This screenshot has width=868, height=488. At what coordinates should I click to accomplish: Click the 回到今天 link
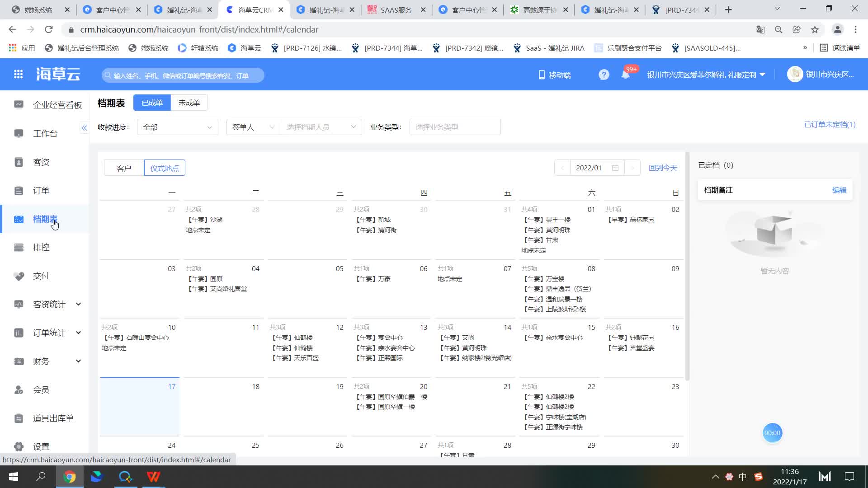click(663, 168)
